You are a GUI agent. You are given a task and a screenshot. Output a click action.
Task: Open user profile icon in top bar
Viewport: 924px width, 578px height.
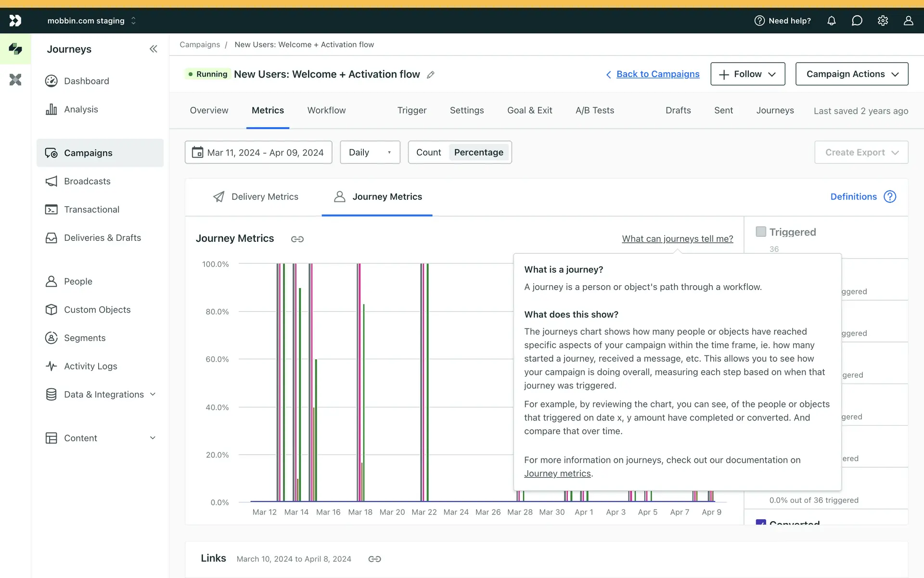(908, 21)
